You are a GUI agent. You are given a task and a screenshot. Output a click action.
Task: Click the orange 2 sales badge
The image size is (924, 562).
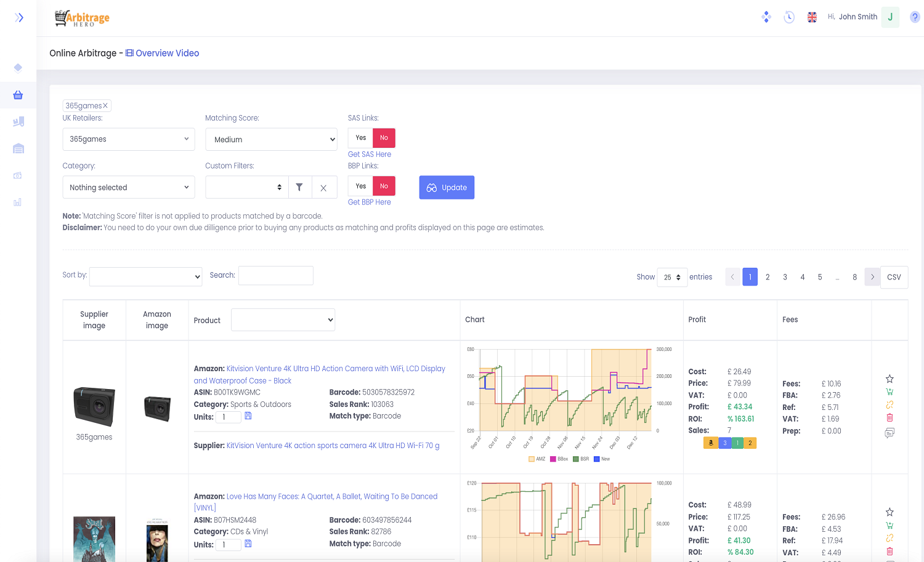pos(750,443)
